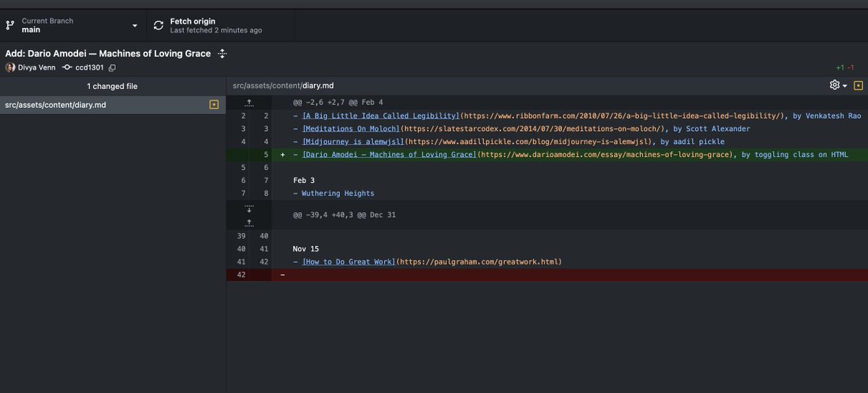Click the Fetch origin button
The height and width of the screenshot is (393, 868).
[221, 25]
